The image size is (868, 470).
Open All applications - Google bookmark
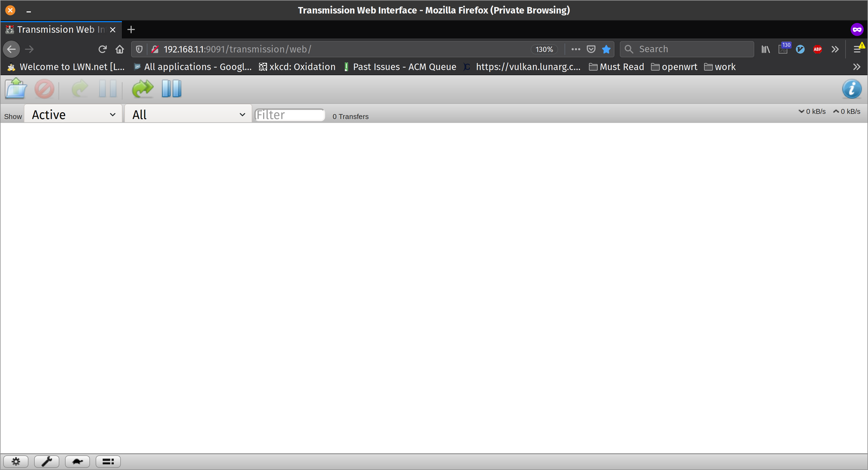193,67
